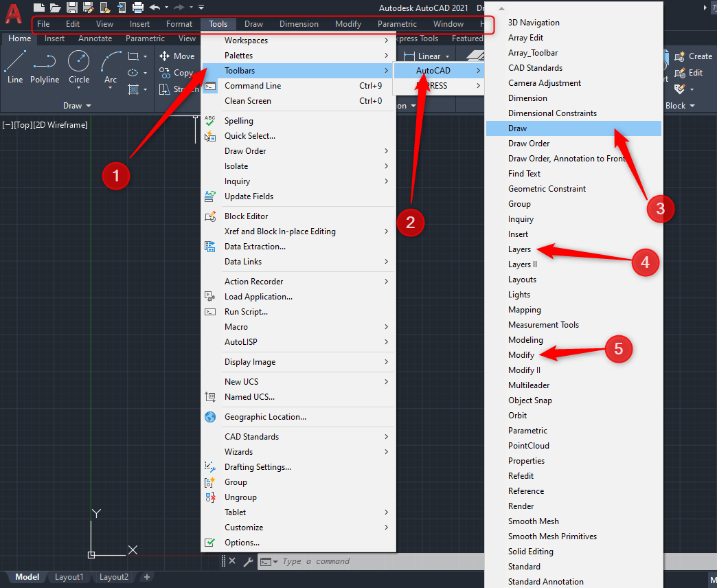Expand the Draw ribbon panel
Screen dimensions: 717x588
click(78, 106)
